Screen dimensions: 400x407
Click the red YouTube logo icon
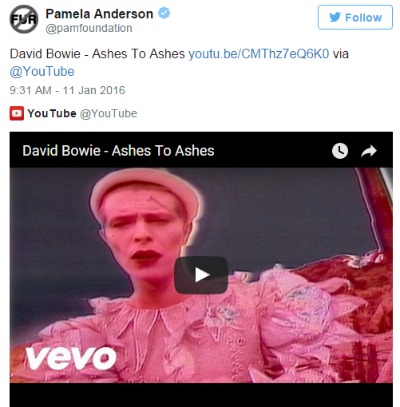[17, 113]
